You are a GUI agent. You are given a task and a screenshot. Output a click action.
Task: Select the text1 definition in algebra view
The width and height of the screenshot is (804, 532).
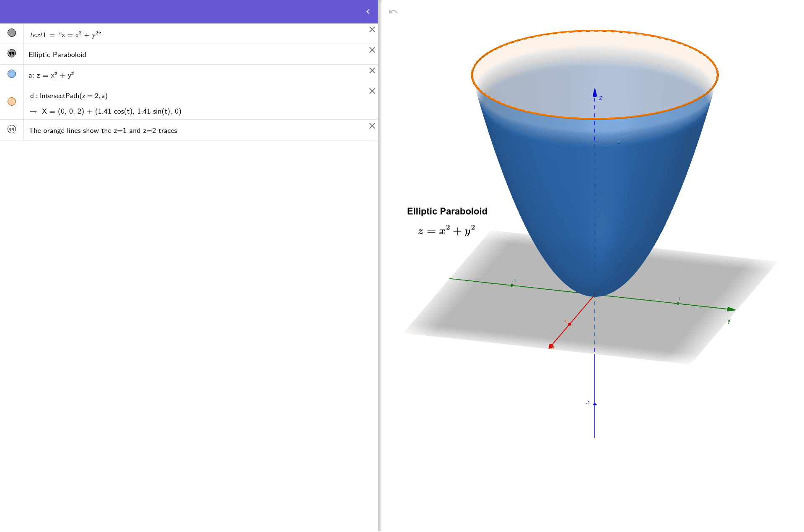(65, 35)
